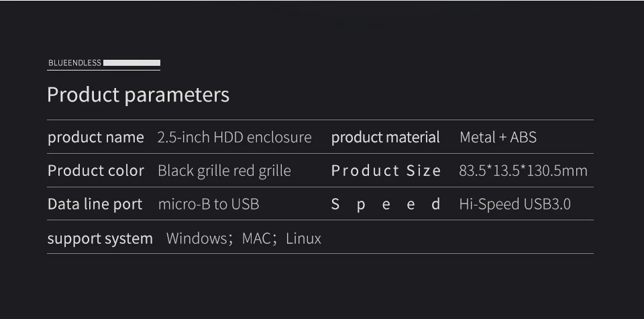Image resolution: width=644 pixels, height=319 pixels.
Task: Click the Data line port label
Action: click(95, 204)
